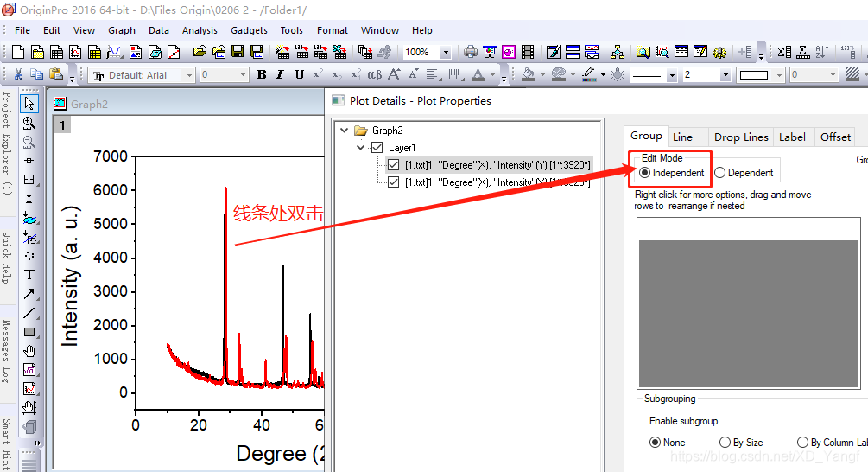Viewport: 868px width, 472px height.
Task: Click the Paste clipboard icon
Action: point(55,74)
